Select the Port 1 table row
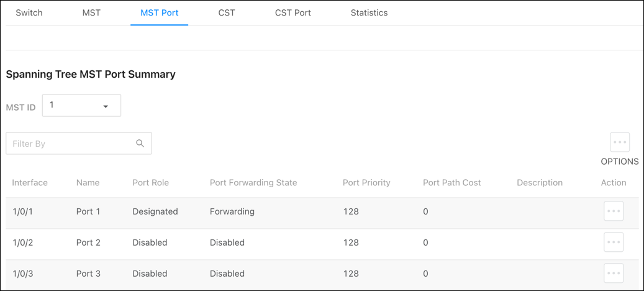The image size is (644, 291). click(322, 211)
